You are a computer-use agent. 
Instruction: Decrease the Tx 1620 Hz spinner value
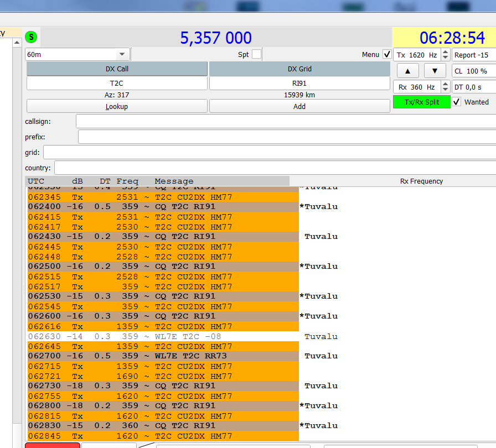445,58
